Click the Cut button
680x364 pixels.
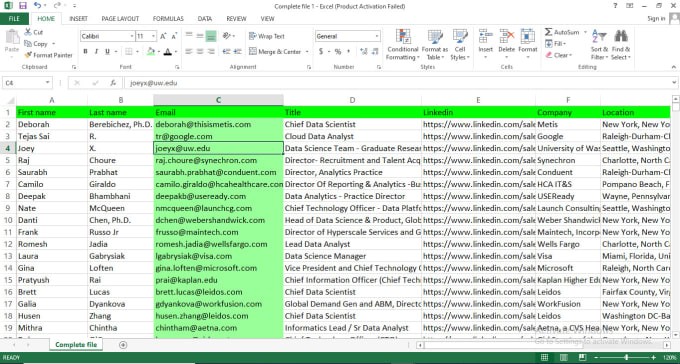pyautogui.click(x=34, y=32)
